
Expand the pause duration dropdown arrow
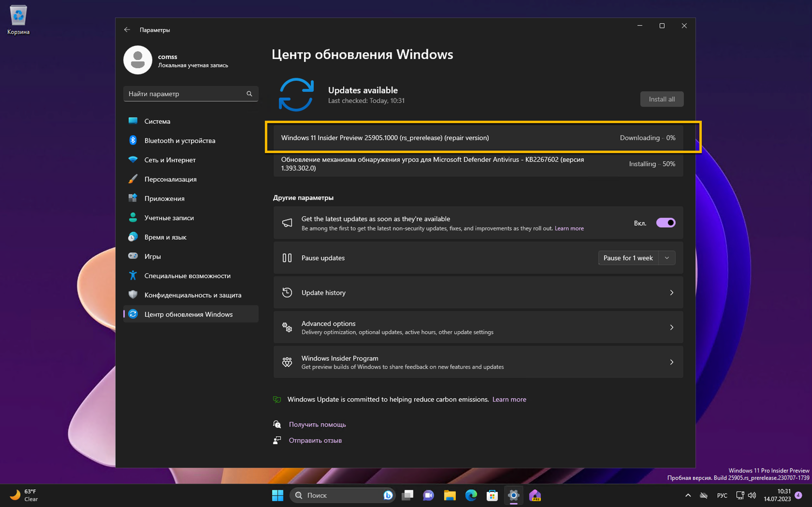point(667,258)
